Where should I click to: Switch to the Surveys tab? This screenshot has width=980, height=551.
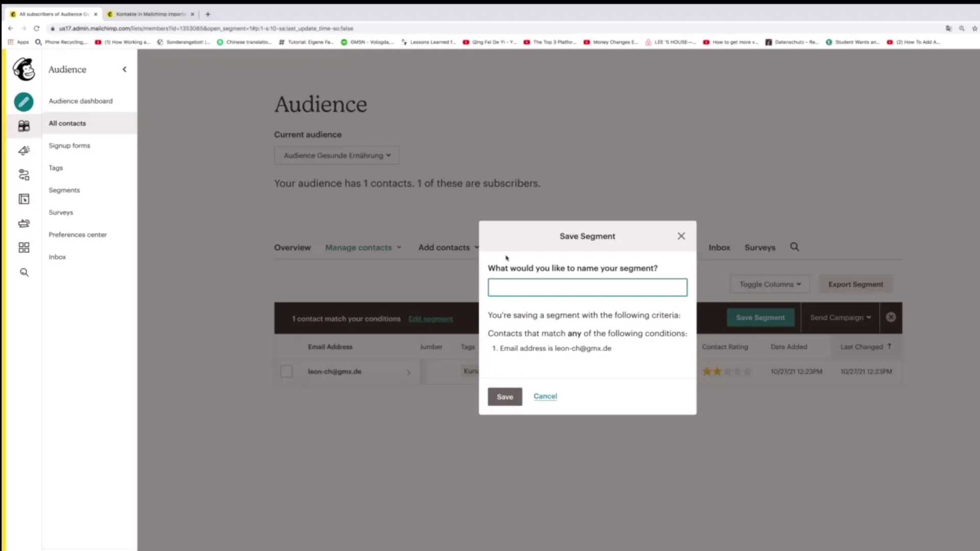759,247
